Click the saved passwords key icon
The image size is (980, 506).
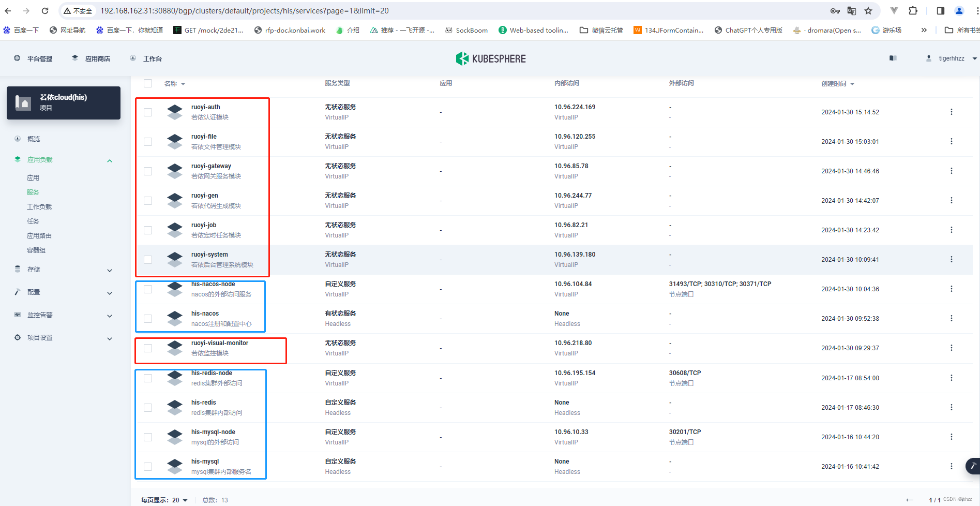pos(835,11)
